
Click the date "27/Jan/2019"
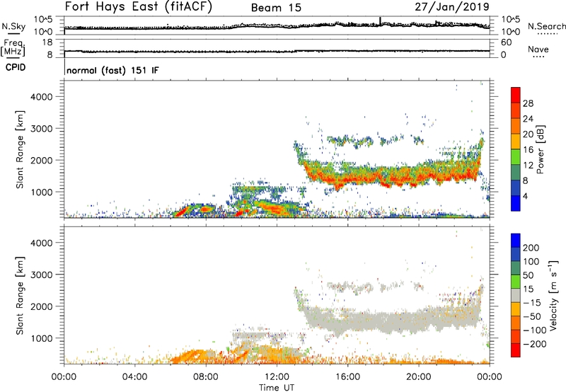tap(452, 7)
